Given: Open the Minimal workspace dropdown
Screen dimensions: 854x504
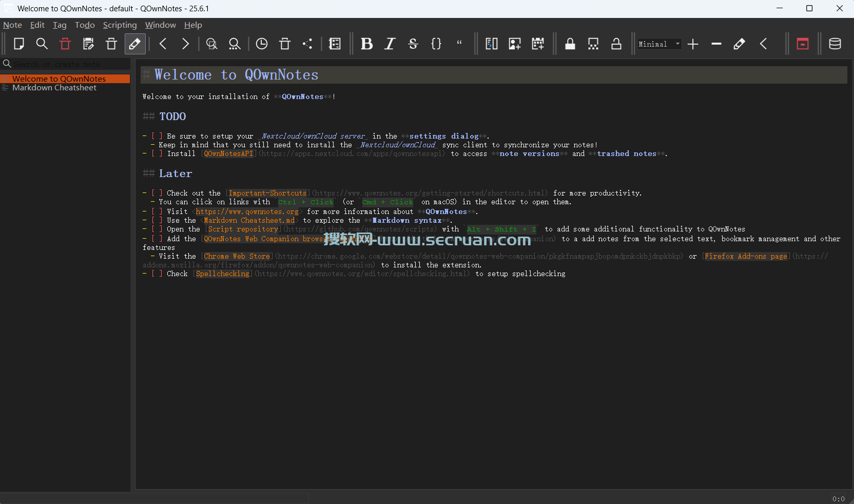Looking at the screenshot, I should [659, 44].
